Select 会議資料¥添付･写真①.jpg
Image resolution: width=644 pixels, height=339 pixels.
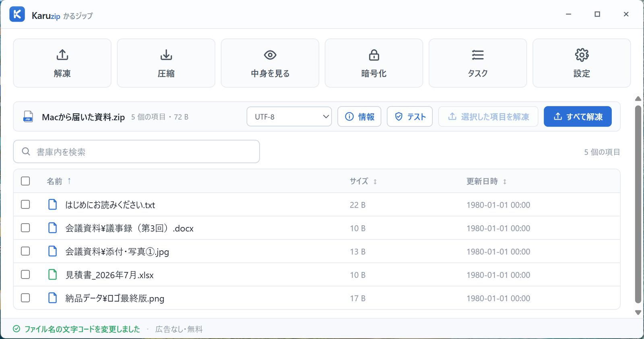(x=117, y=252)
